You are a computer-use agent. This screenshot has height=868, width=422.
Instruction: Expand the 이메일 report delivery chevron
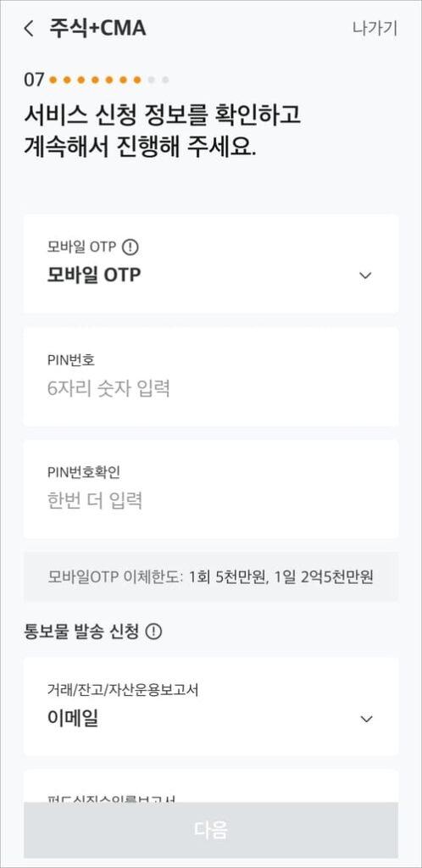click(366, 719)
